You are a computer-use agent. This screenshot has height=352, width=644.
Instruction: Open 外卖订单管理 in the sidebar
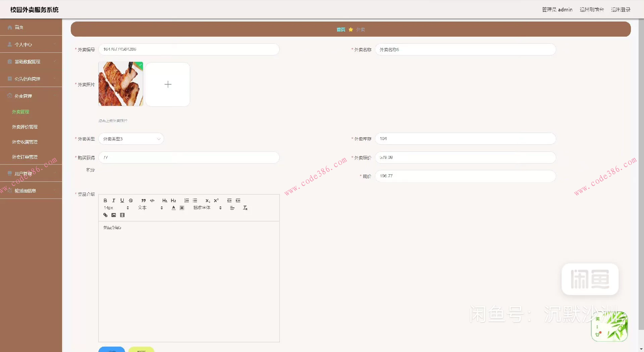[25, 157]
